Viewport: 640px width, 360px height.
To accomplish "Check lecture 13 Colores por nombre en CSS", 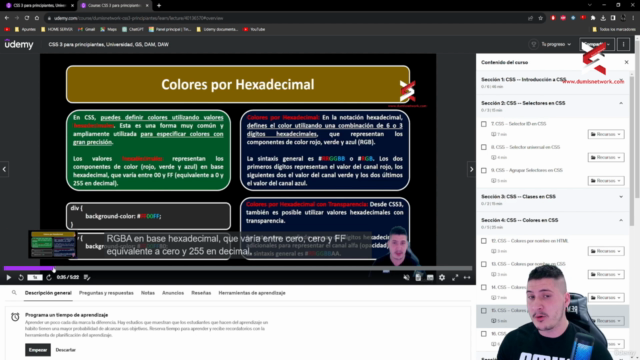I will pyautogui.click(x=484, y=264).
